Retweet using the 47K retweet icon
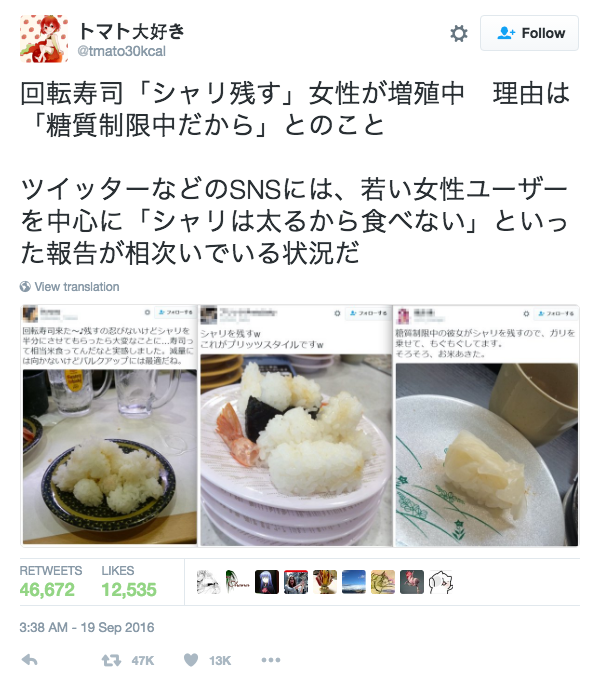The image size is (610, 680). click(111, 660)
